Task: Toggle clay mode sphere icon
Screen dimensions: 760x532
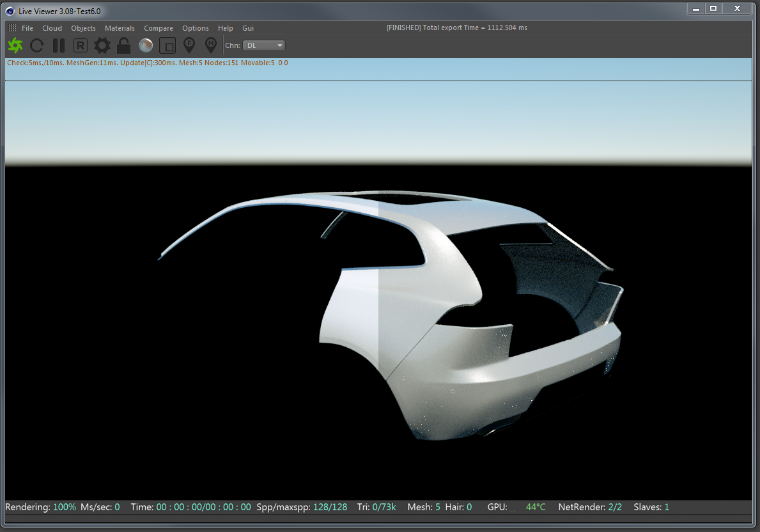Action: click(x=146, y=45)
